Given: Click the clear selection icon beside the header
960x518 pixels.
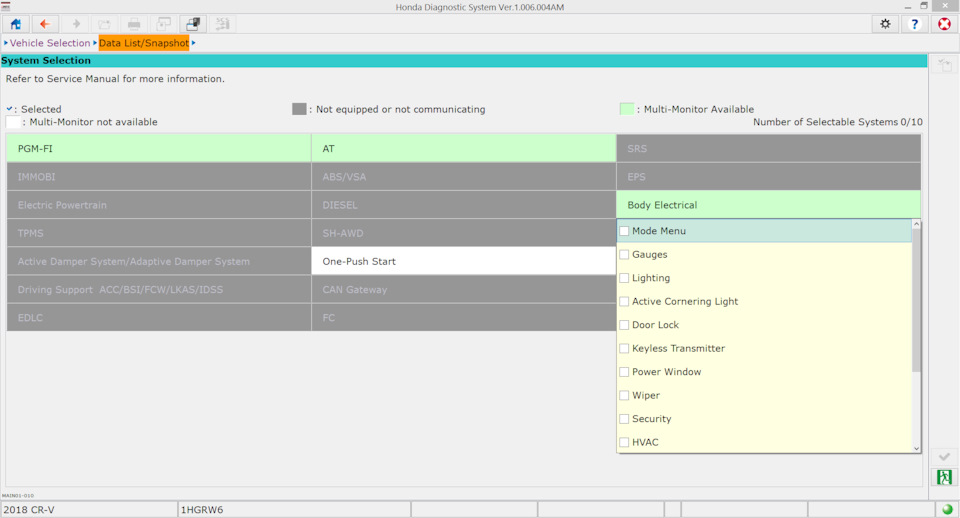Looking at the screenshot, I should [x=944, y=64].
